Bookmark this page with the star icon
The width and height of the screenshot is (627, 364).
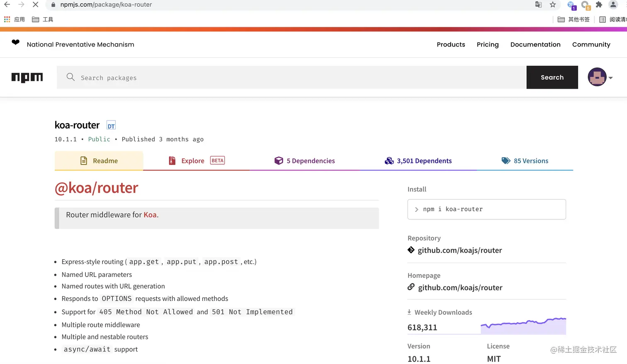coord(553,5)
